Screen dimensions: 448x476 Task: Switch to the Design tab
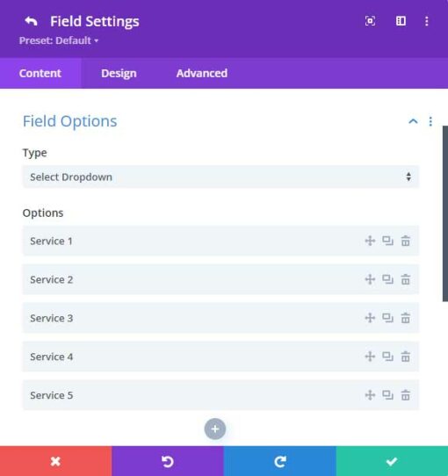coord(119,73)
